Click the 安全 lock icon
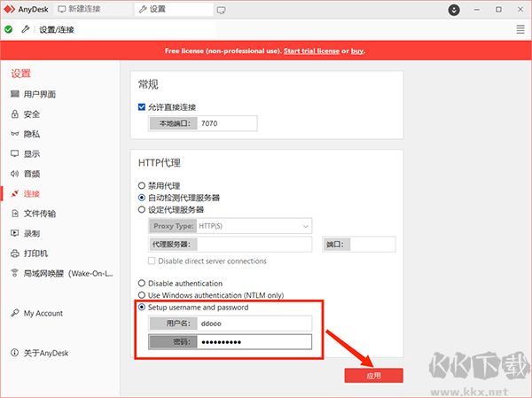 pos(14,113)
